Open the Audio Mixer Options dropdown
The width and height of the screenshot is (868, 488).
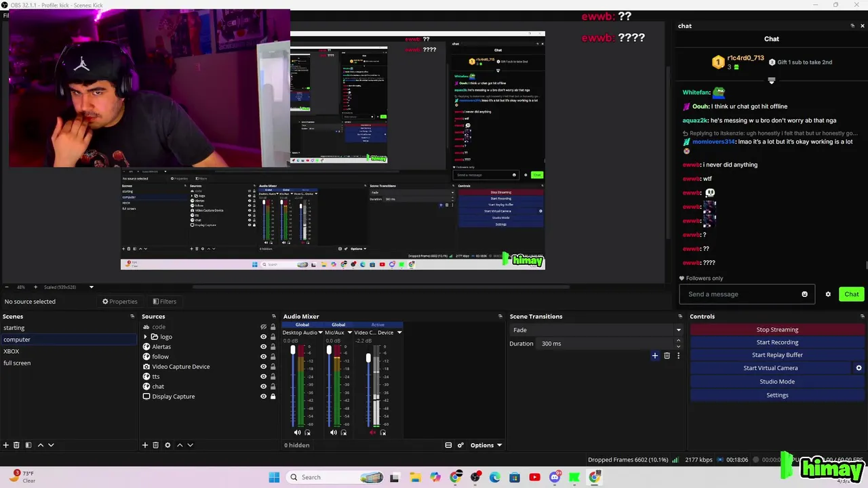(x=486, y=445)
